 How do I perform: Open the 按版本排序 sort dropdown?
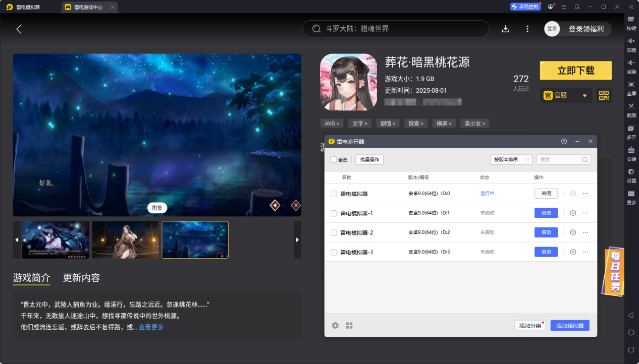point(511,159)
